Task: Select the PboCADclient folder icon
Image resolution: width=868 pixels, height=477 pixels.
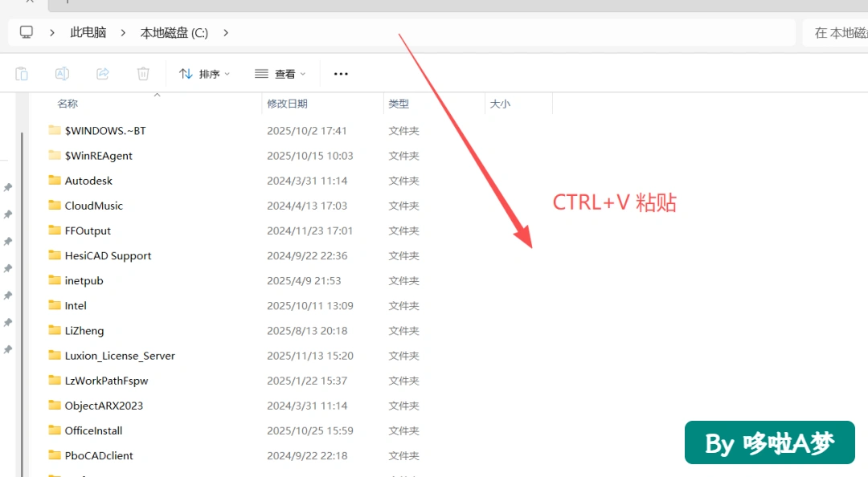Action: tap(55, 455)
